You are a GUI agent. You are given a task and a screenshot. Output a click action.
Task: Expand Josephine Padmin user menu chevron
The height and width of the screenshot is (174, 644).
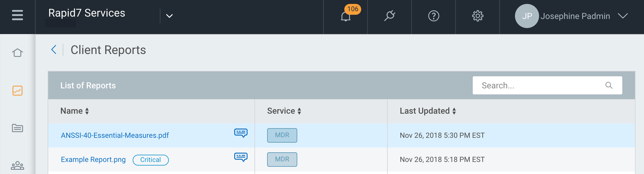pos(623,16)
